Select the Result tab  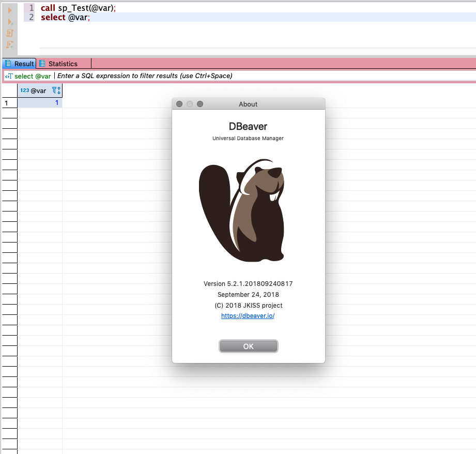(x=23, y=64)
